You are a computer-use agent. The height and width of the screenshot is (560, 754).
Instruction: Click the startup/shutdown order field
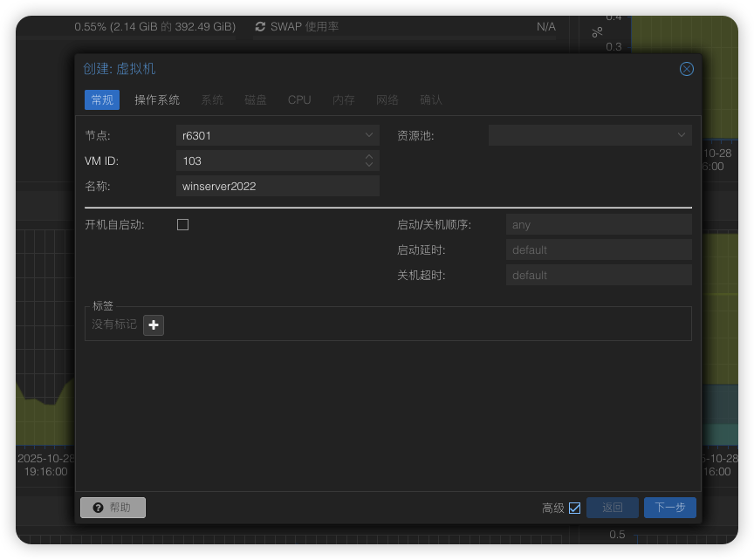(x=598, y=224)
